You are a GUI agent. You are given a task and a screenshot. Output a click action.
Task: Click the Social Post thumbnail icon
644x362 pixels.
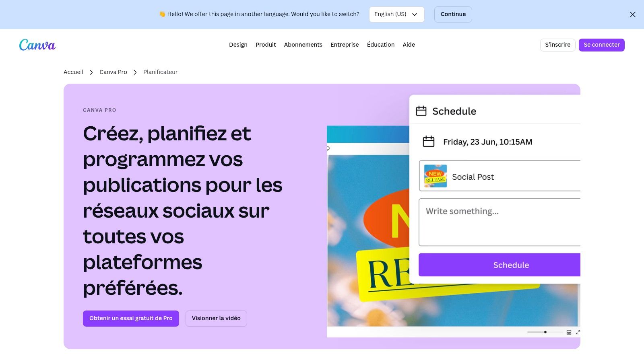tap(435, 176)
